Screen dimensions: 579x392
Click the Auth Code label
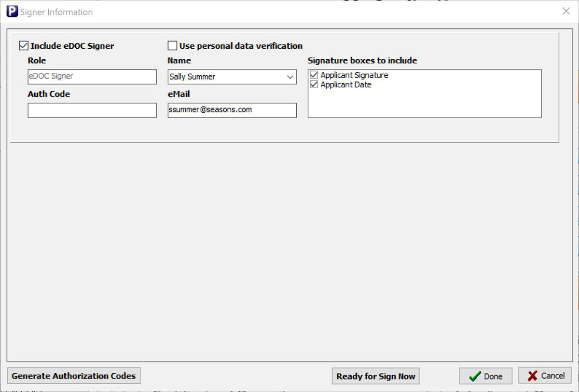pos(49,94)
